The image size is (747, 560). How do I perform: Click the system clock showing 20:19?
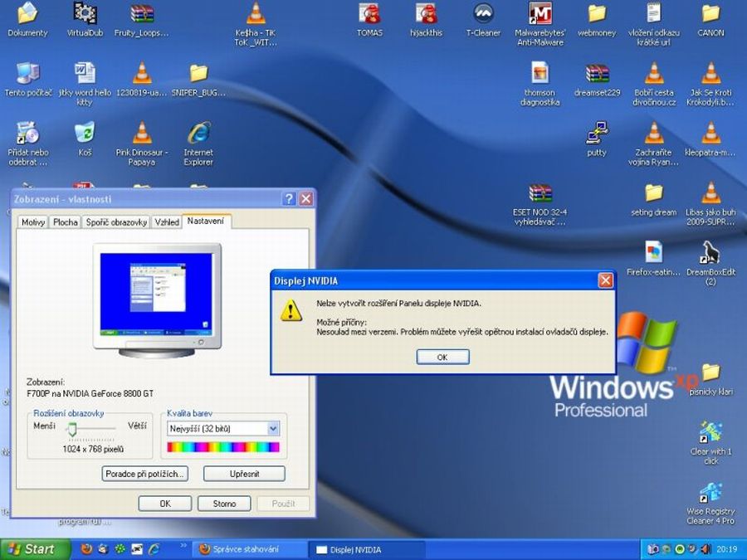click(x=726, y=549)
